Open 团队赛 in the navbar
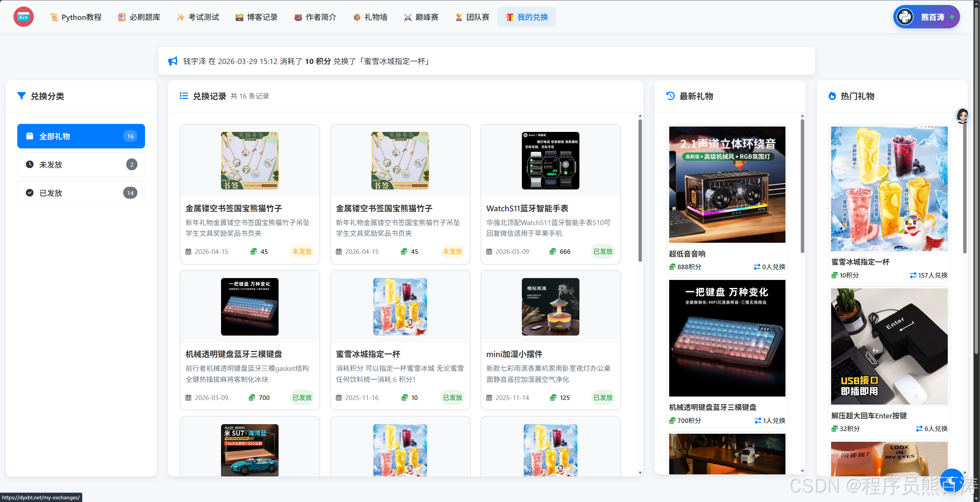The width and height of the screenshot is (980, 502). coord(472,17)
